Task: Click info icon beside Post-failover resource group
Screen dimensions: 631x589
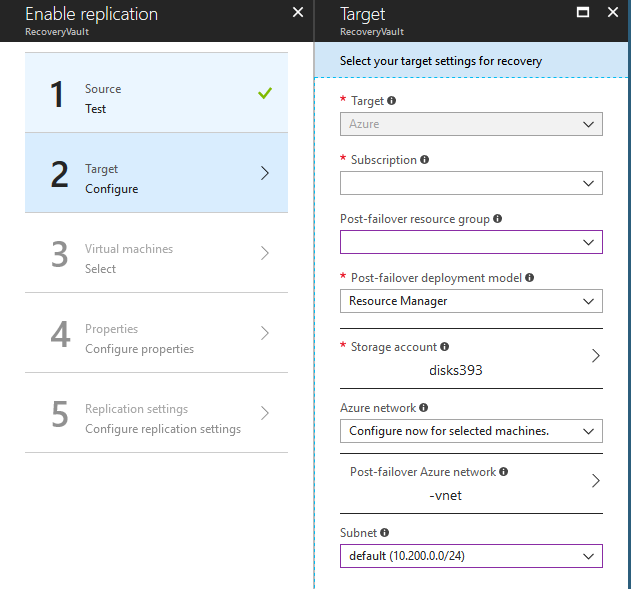Action: click(x=497, y=218)
